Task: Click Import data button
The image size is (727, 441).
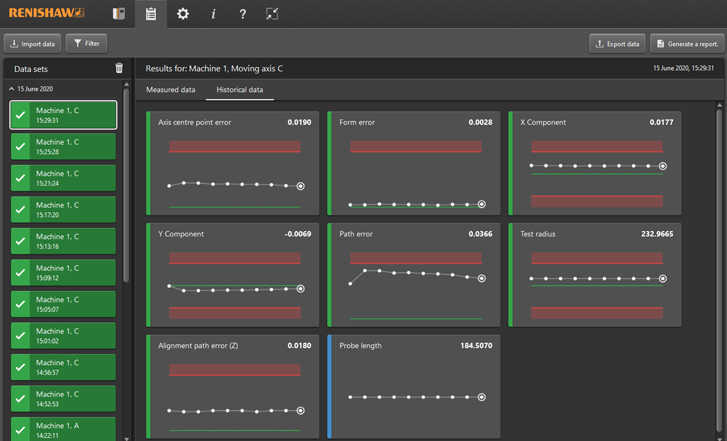Action: pos(32,44)
